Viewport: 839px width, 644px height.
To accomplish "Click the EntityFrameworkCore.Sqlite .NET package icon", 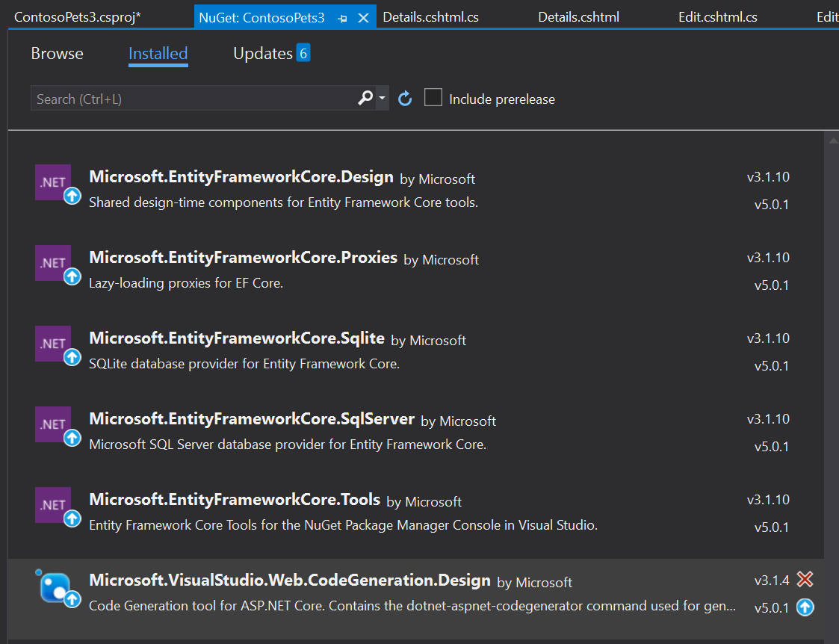I will [x=53, y=344].
